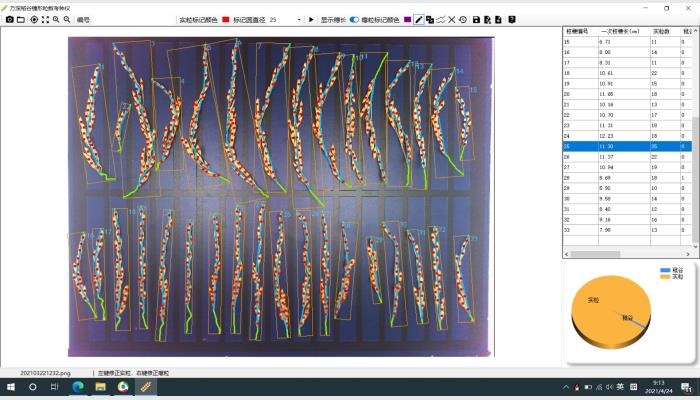Click the 一次枝梗长 column header
The image size is (700, 400).
pyautogui.click(x=621, y=31)
